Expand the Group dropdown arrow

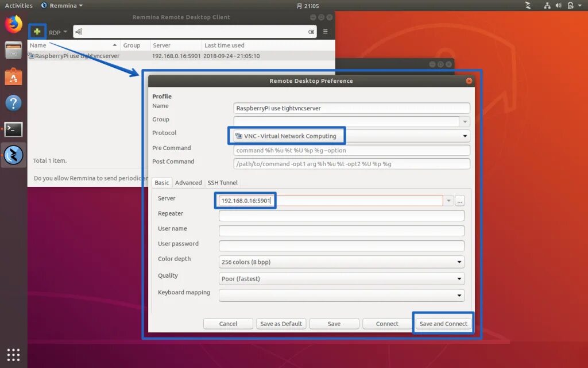(x=465, y=122)
